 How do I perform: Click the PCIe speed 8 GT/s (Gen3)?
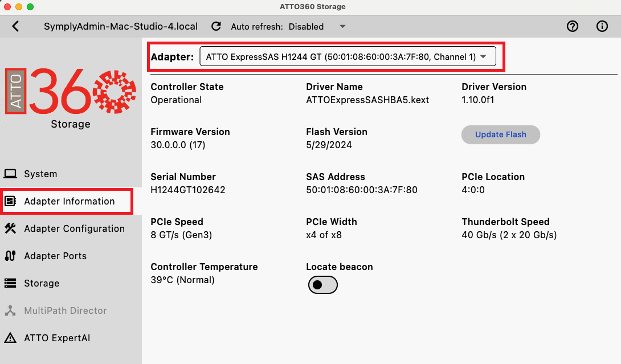pos(181,235)
